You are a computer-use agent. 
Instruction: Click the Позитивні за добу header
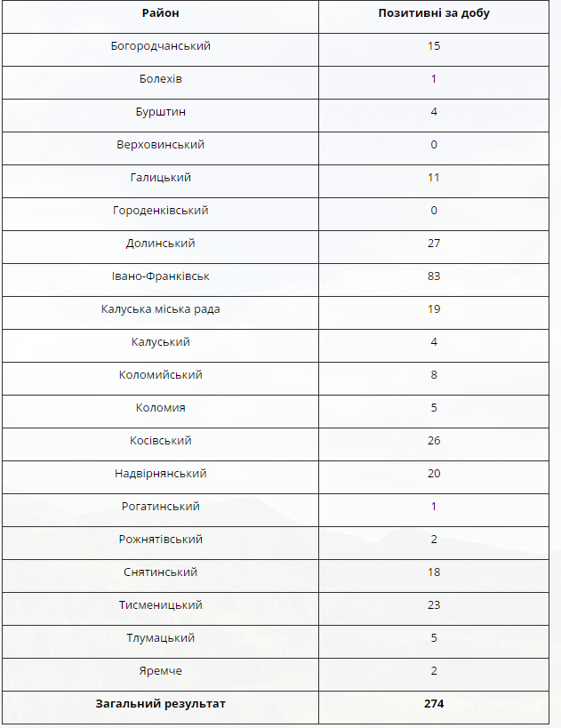(434, 13)
